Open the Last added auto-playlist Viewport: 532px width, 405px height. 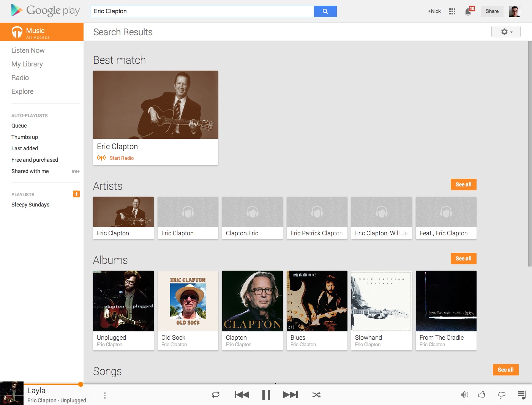point(25,148)
